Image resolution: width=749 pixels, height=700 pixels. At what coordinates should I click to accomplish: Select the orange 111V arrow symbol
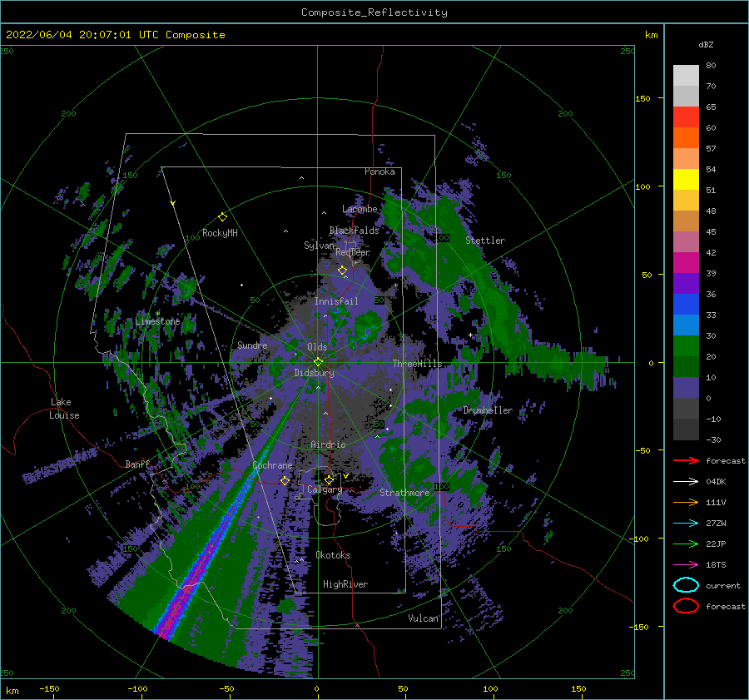click(x=686, y=502)
